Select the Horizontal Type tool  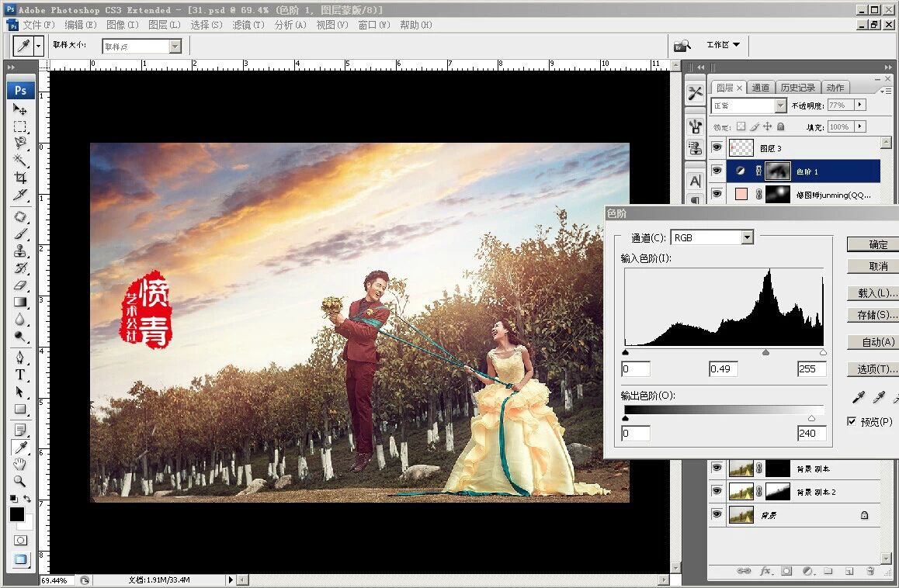[20, 375]
